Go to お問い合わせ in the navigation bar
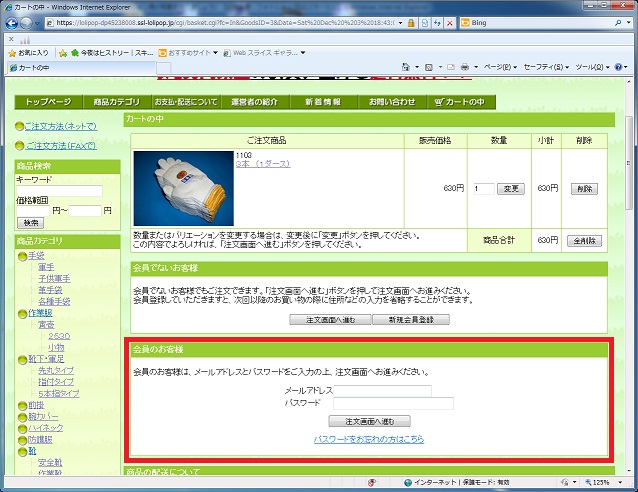Screen dimensions: 638x492 (x=390, y=102)
